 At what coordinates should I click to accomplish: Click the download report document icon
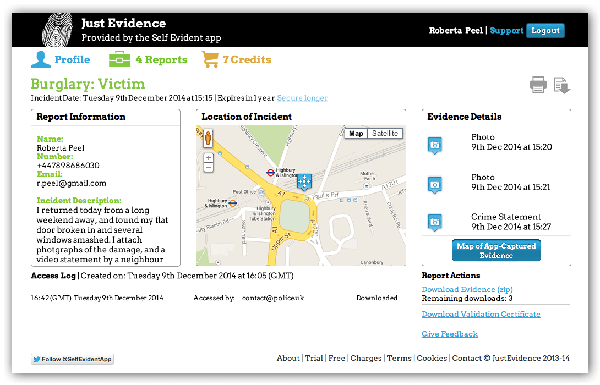tap(562, 85)
